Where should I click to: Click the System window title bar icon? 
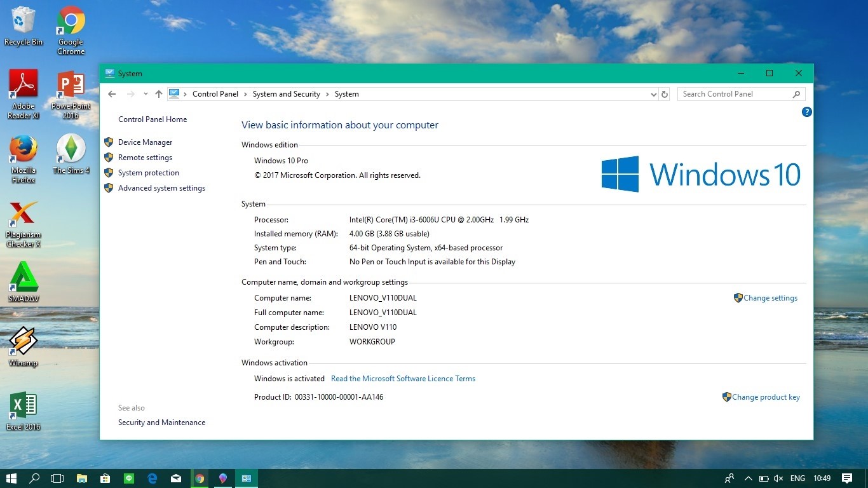point(110,74)
